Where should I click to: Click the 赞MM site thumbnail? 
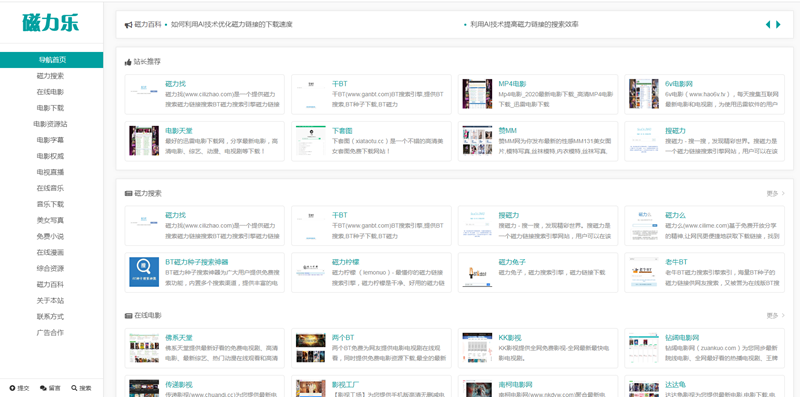tap(477, 141)
